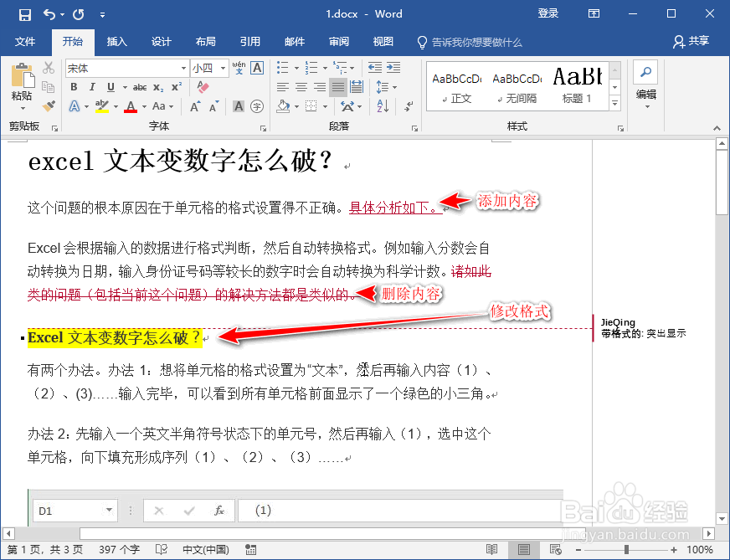The height and width of the screenshot is (560, 730).
Task: Click the Borders icon
Action: (x=311, y=106)
